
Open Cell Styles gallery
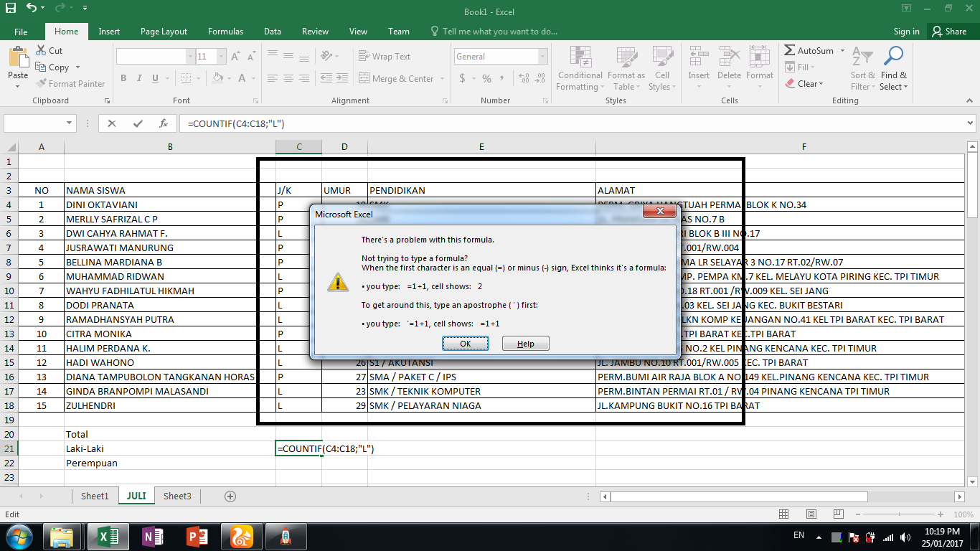point(661,69)
